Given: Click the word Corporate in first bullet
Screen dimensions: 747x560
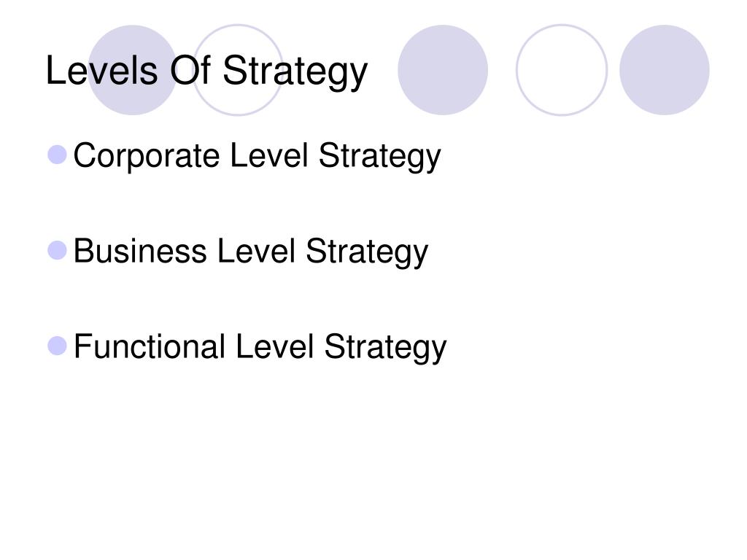Looking at the screenshot, I should [x=146, y=156].
